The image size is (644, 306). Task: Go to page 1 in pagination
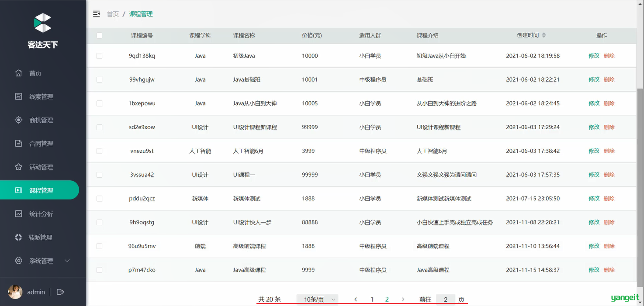pyautogui.click(x=372, y=299)
